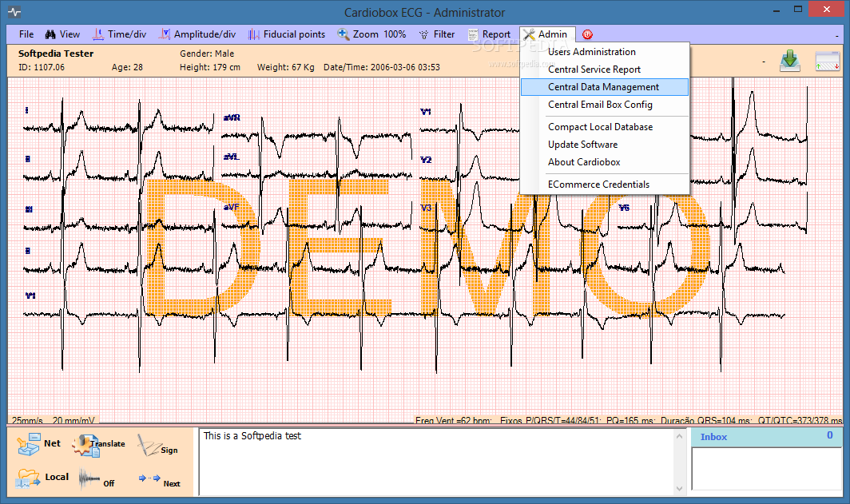The width and height of the screenshot is (850, 504).
Task: Click the notes scrollbar down arrow
Action: click(x=680, y=488)
